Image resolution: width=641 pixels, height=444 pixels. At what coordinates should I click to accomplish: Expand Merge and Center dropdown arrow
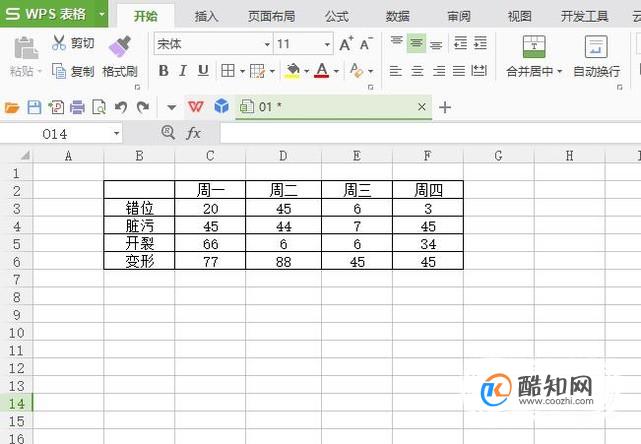click(x=560, y=72)
